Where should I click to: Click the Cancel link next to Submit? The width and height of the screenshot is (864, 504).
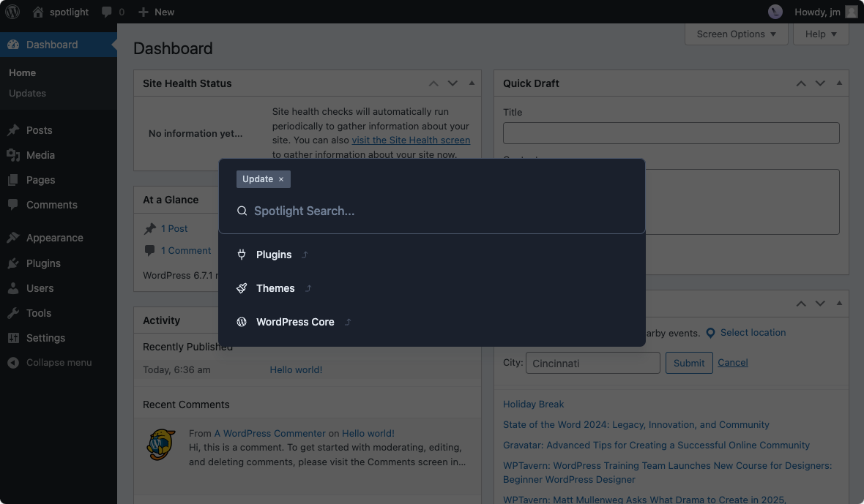click(732, 363)
